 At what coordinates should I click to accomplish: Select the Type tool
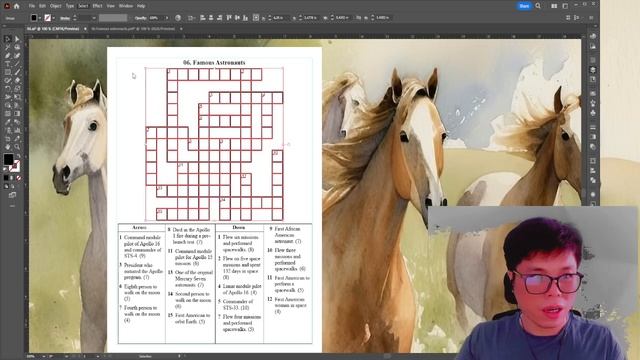(x=7, y=63)
